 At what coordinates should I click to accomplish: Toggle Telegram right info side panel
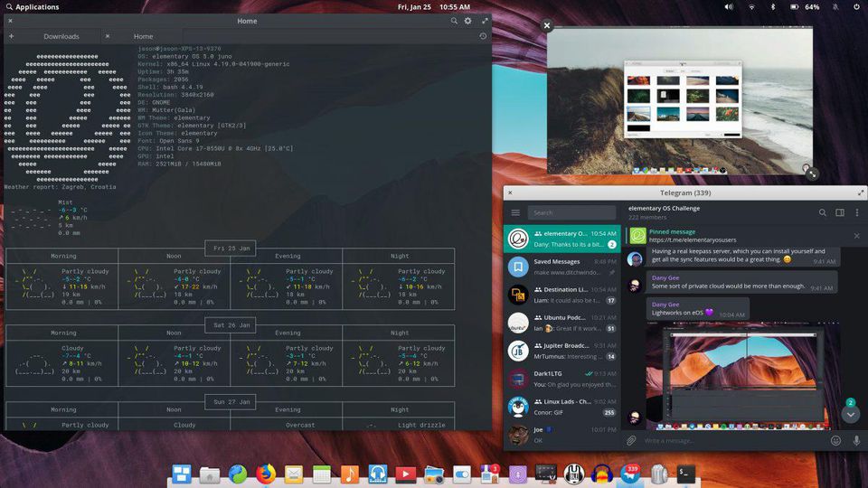[x=840, y=213]
